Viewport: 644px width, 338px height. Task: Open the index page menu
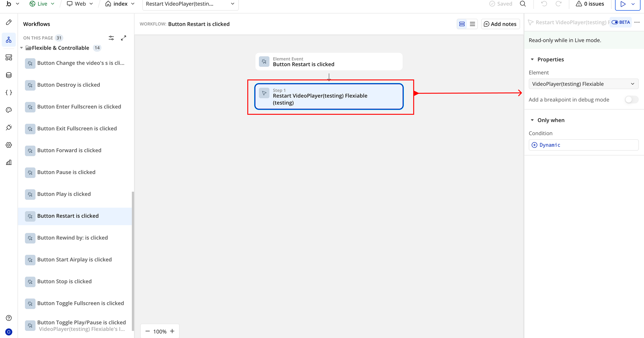pos(120,4)
